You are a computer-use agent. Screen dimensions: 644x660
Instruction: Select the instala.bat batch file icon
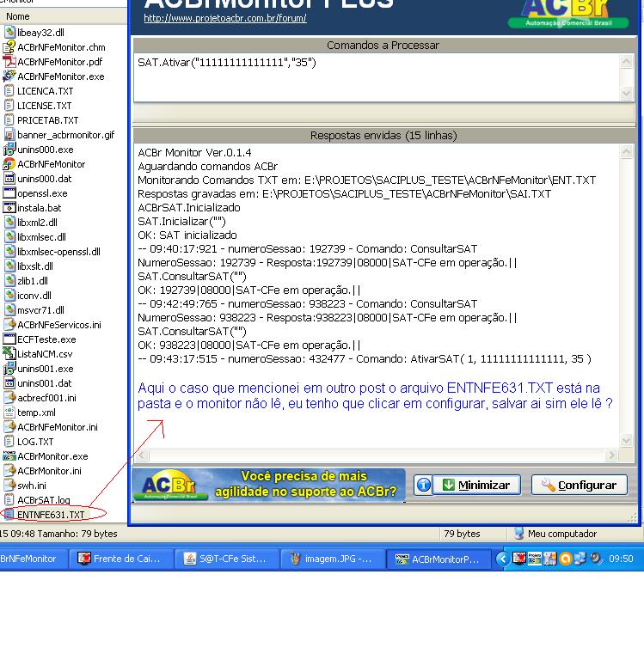pos(9,208)
